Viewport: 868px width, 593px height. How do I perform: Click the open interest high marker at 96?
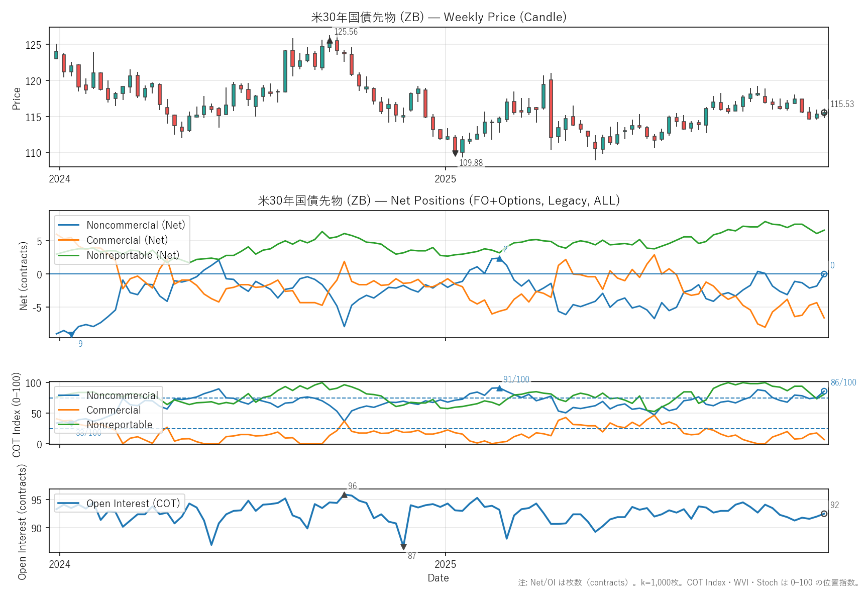point(344,495)
